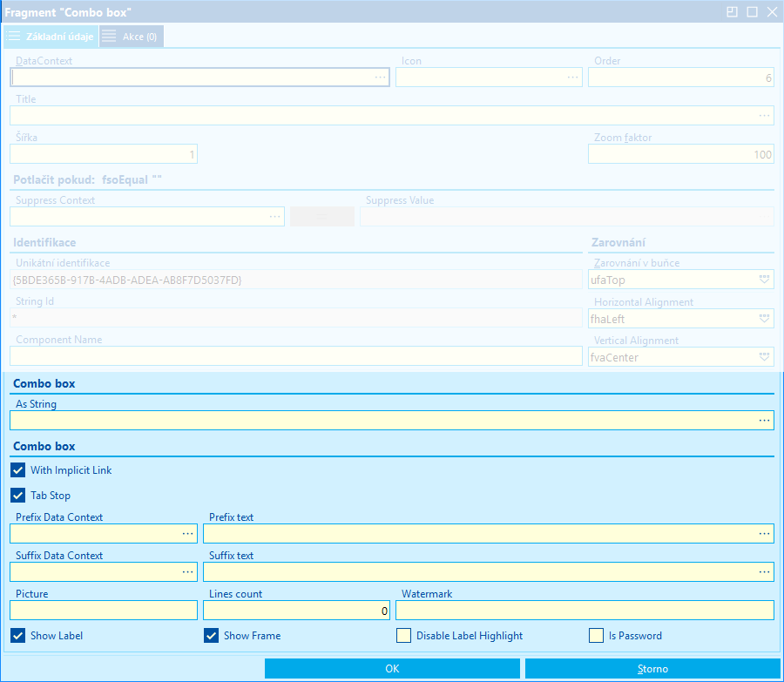784x682 pixels.
Task: Cancel with the Storno button
Action: pyautogui.click(x=652, y=669)
